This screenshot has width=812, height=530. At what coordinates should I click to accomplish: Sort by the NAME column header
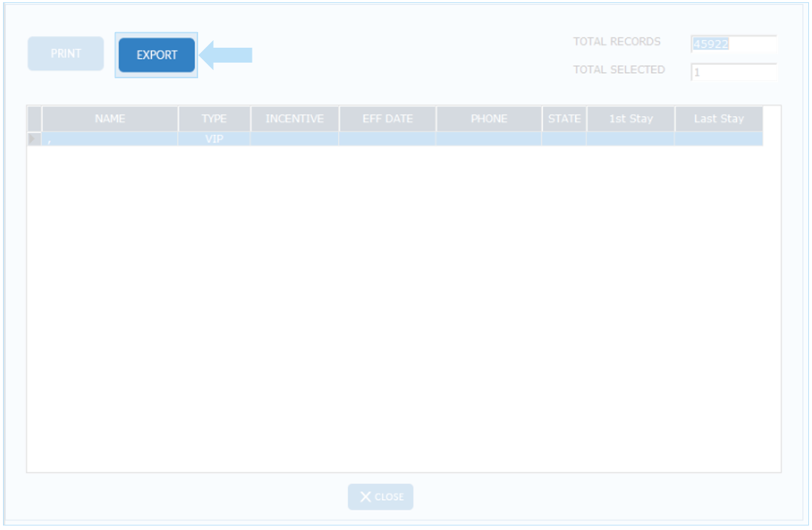coord(110,119)
